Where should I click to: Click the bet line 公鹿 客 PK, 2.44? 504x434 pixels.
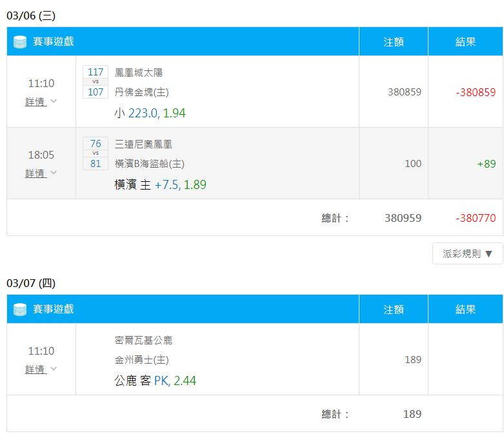click(x=155, y=380)
